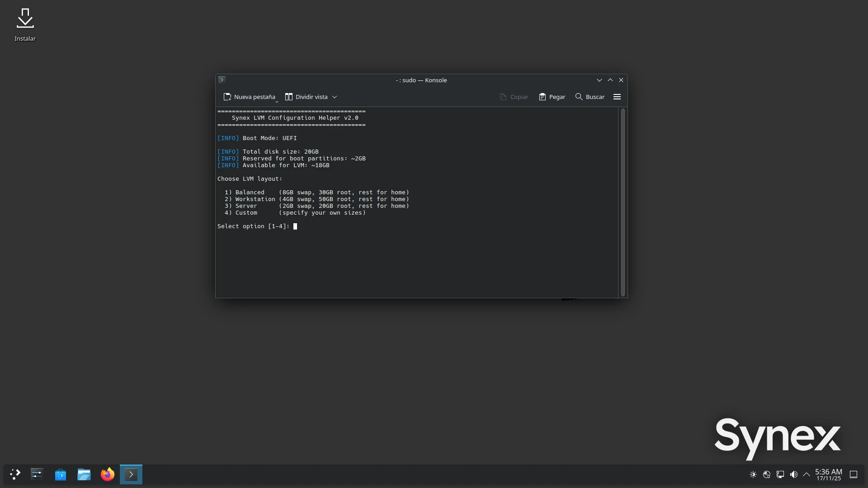The height and width of the screenshot is (488, 868).
Task: Click the Nueva pestaña new tab icon
Action: (227, 97)
